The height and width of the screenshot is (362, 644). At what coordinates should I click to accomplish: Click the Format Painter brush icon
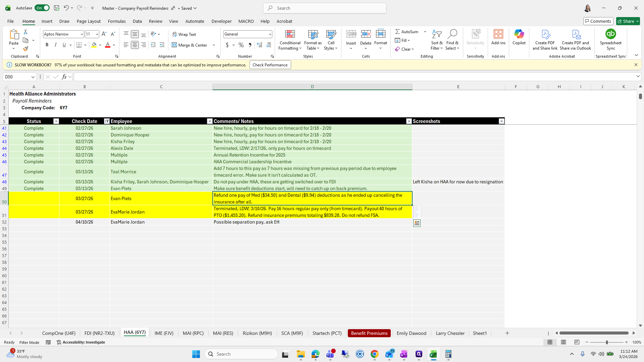(x=25, y=49)
